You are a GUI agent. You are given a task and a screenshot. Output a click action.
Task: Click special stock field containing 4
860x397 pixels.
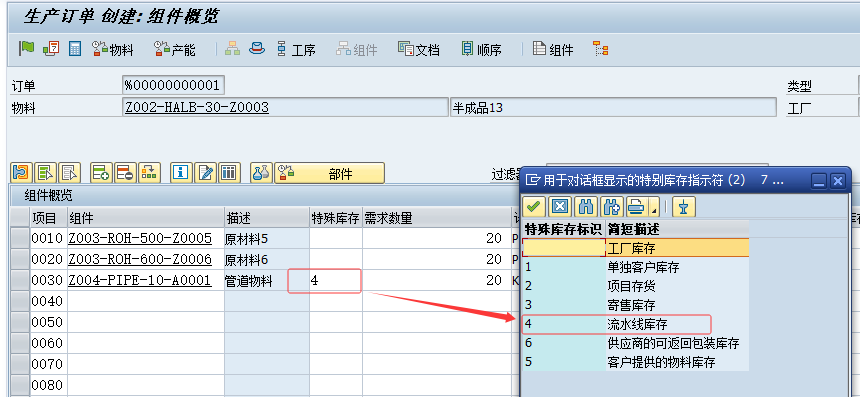pyautogui.click(x=335, y=280)
